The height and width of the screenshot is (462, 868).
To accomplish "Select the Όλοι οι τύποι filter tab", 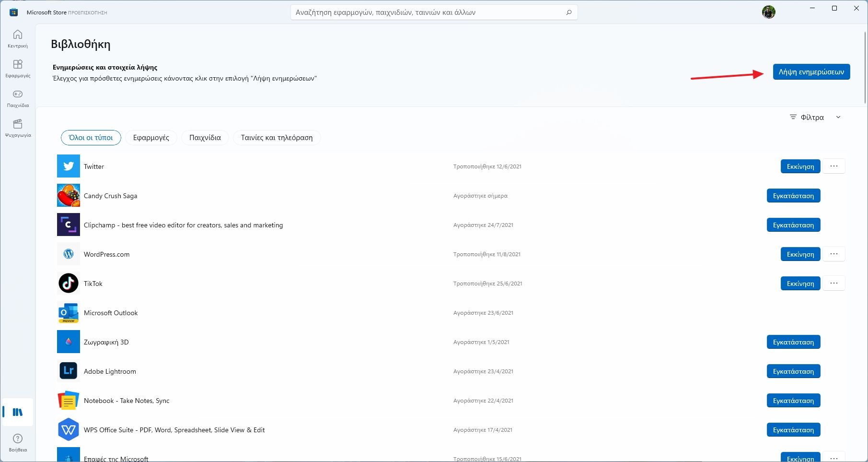I will (x=91, y=138).
